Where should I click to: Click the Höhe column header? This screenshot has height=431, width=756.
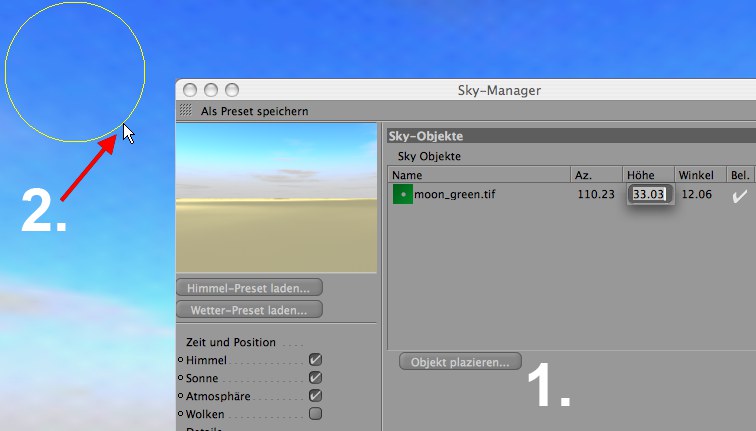[648, 175]
